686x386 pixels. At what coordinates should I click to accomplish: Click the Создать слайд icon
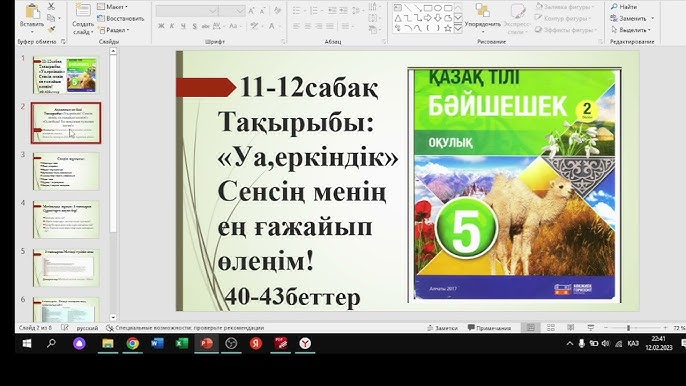tap(83, 11)
